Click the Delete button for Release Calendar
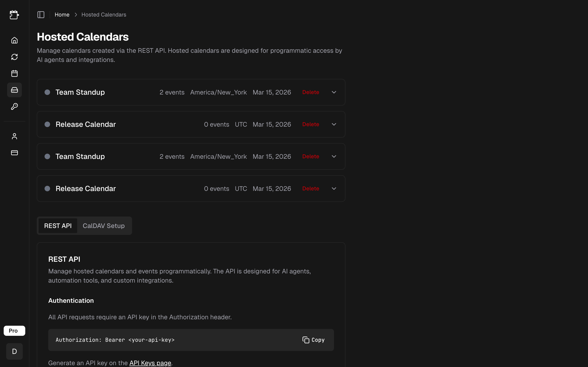 311,124
